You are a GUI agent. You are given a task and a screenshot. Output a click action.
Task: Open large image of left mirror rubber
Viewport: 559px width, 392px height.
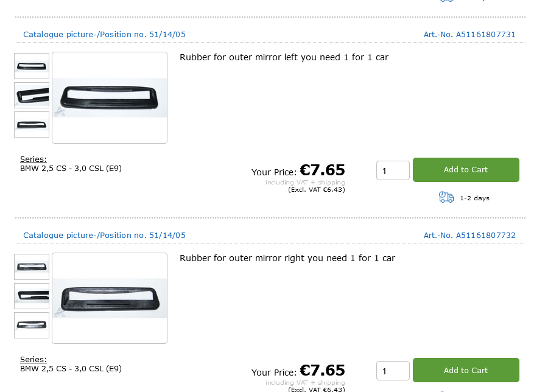110,97
